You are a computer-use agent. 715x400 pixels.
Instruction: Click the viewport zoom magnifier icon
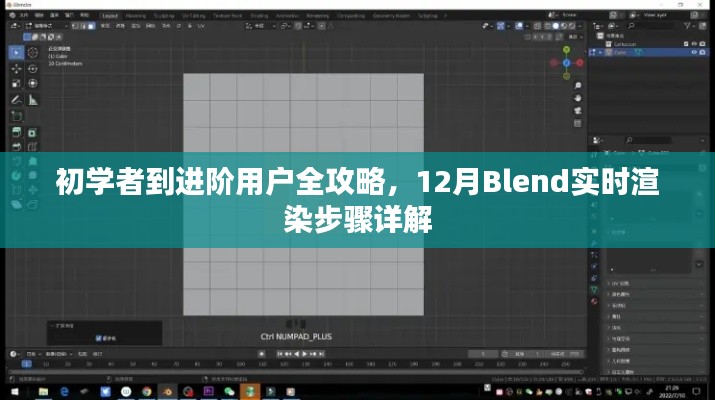tap(578, 85)
